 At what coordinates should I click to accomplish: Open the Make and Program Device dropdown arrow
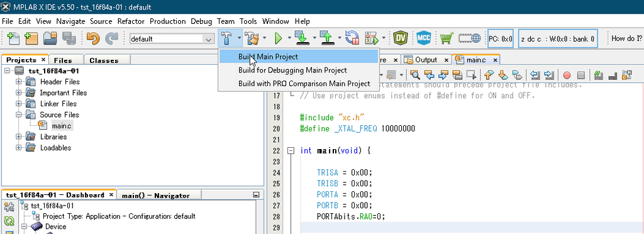(x=314, y=38)
